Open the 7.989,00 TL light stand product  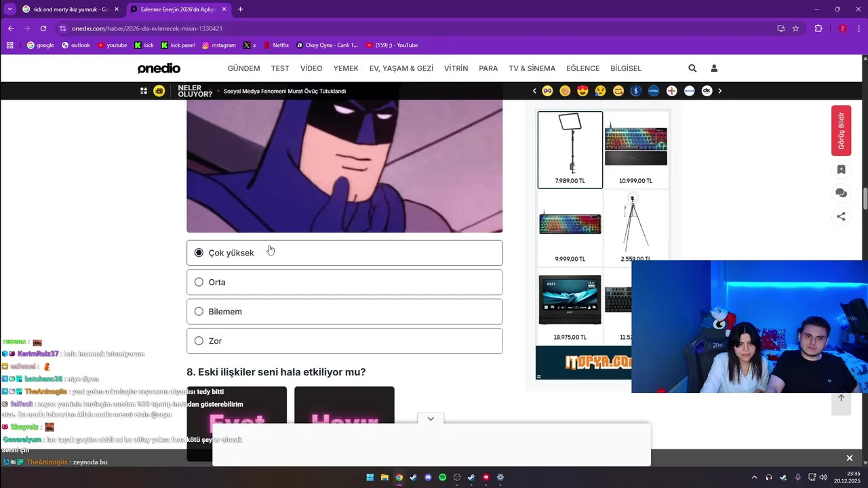[570, 150]
